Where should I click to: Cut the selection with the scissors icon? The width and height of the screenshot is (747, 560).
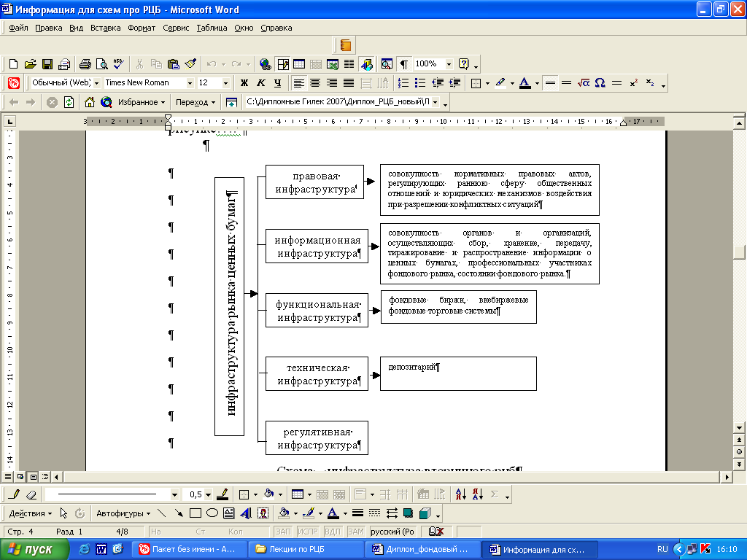pos(139,64)
